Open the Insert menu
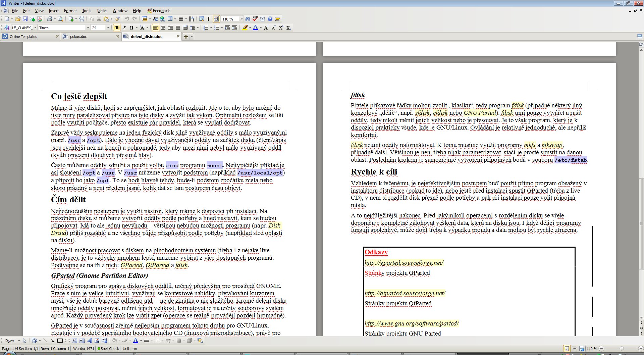 [54, 11]
